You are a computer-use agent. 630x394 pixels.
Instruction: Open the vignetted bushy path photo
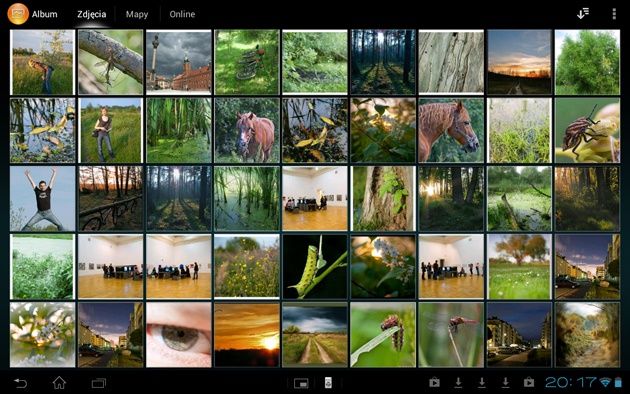point(587,335)
